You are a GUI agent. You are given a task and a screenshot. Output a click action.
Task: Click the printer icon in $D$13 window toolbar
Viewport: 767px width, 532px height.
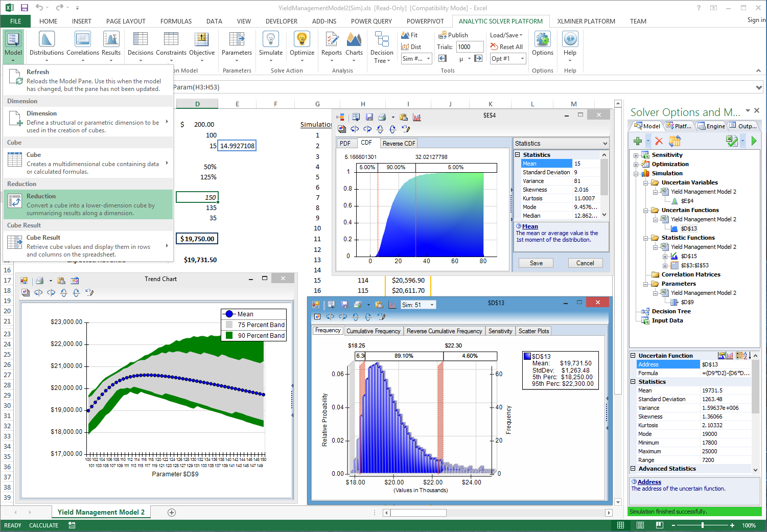tap(357, 305)
